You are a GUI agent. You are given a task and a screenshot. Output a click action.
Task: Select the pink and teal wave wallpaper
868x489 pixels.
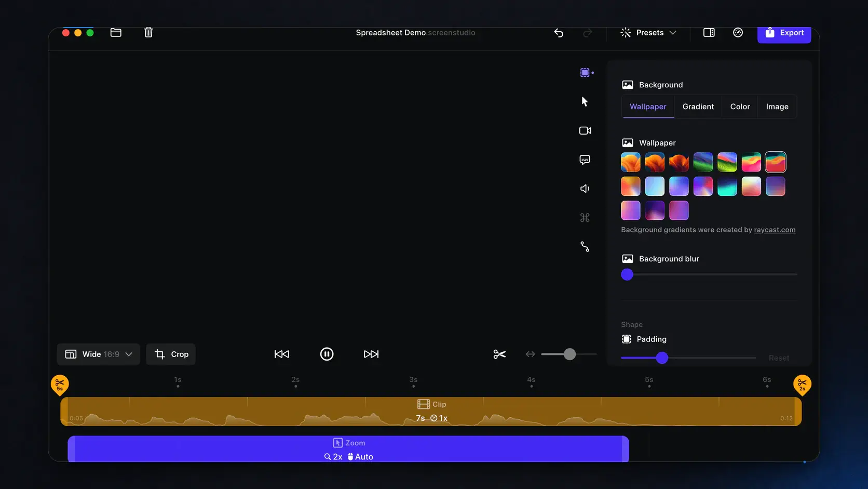click(751, 162)
